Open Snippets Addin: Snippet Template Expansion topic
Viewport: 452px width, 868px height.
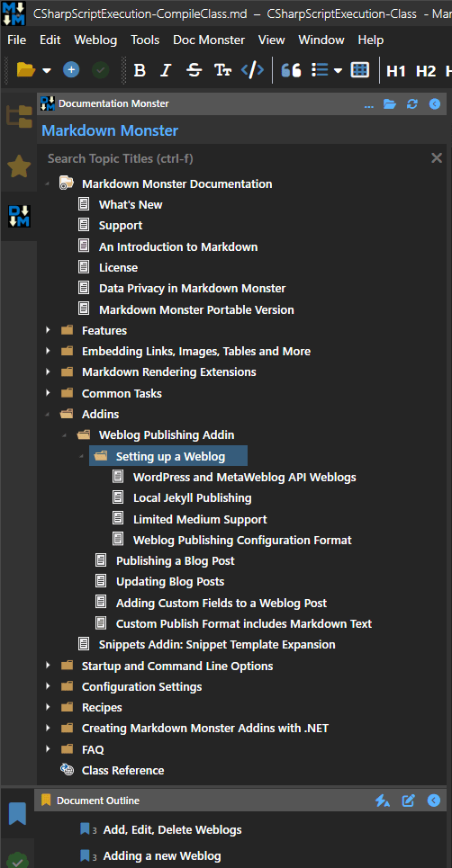[217, 644]
